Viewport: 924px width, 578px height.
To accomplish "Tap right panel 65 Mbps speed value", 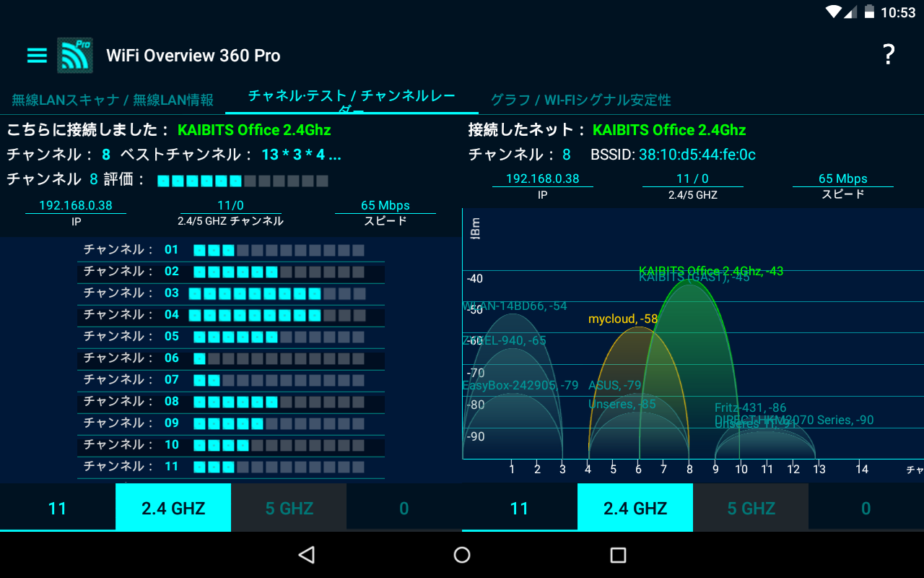I will pyautogui.click(x=843, y=178).
